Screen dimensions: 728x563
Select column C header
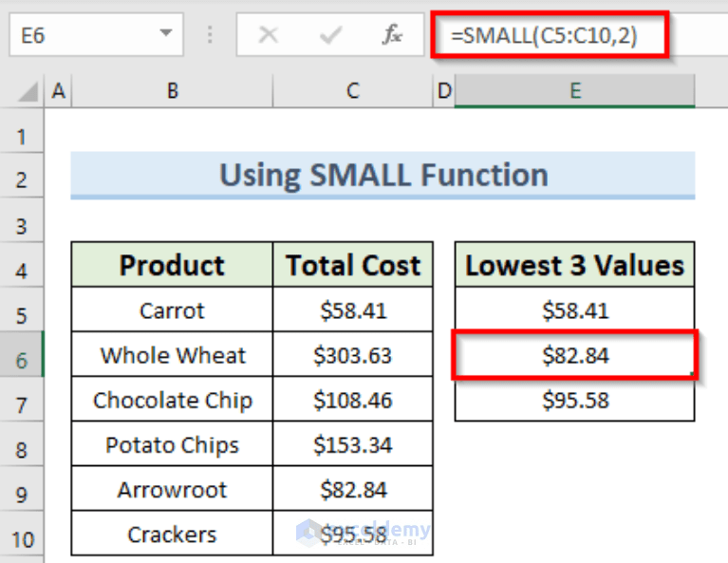tap(353, 90)
